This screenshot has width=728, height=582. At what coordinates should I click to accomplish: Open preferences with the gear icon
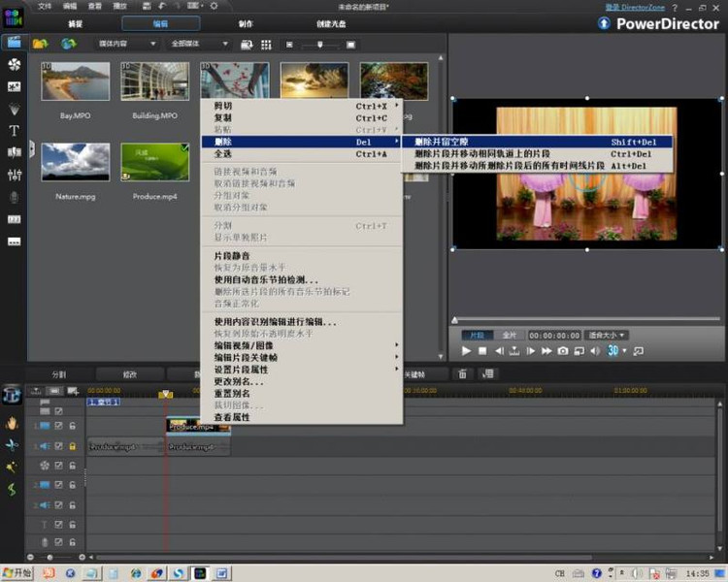(x=214, y=6)
